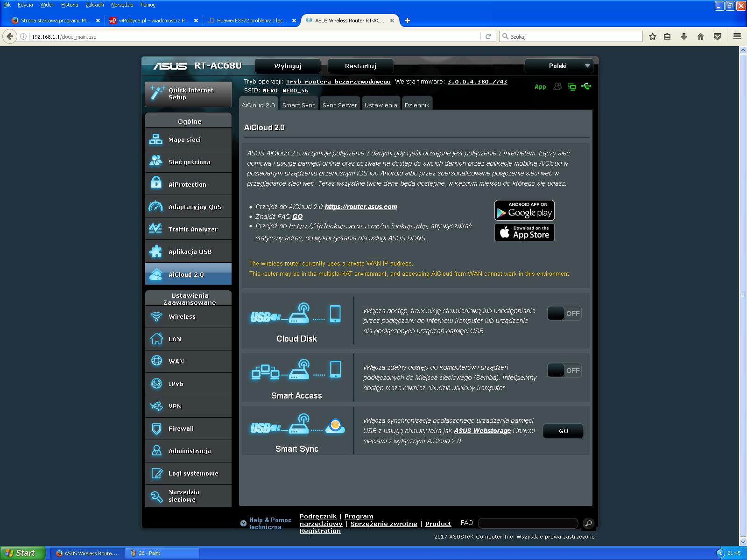Click the Google Play app badge

coord(524,210)
